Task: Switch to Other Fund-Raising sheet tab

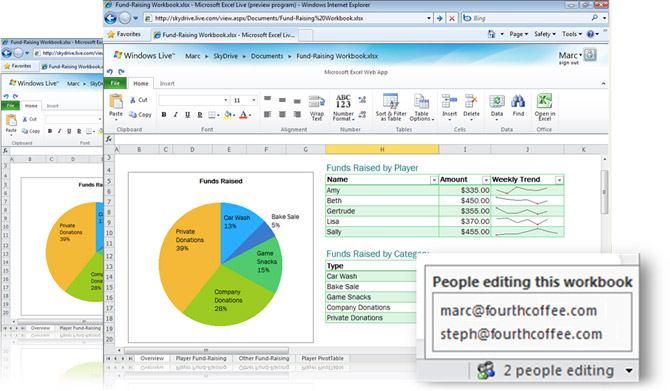Action: point(264,359)
